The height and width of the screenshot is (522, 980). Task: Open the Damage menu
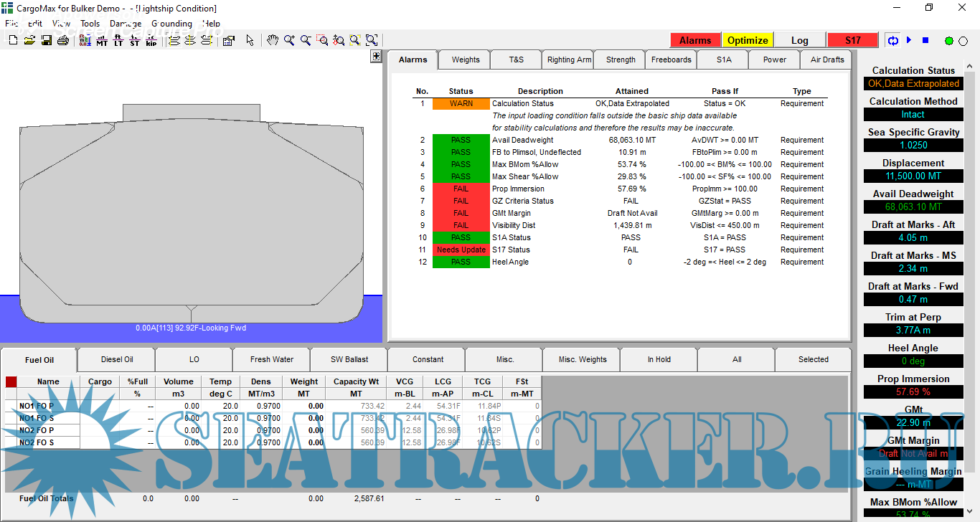point(126,23)
